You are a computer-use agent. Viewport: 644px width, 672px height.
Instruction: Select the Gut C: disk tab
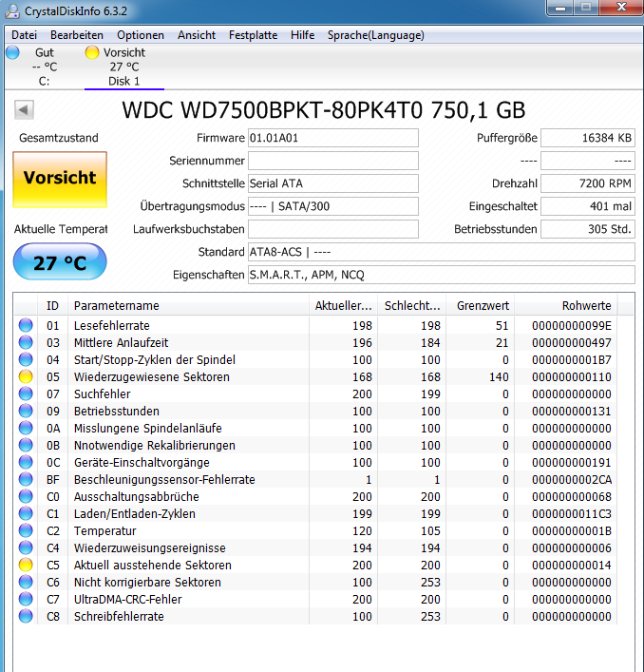click(x=45, y=67)
